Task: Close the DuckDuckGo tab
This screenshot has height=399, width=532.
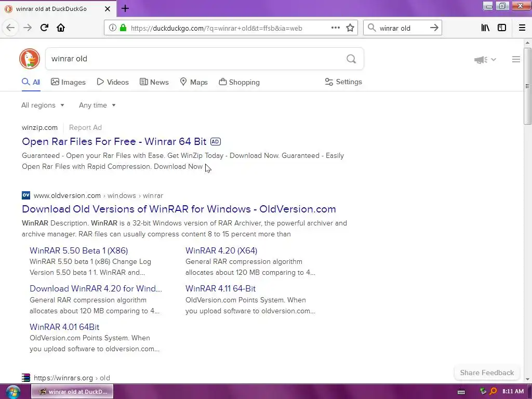Action: pos(108,9)
